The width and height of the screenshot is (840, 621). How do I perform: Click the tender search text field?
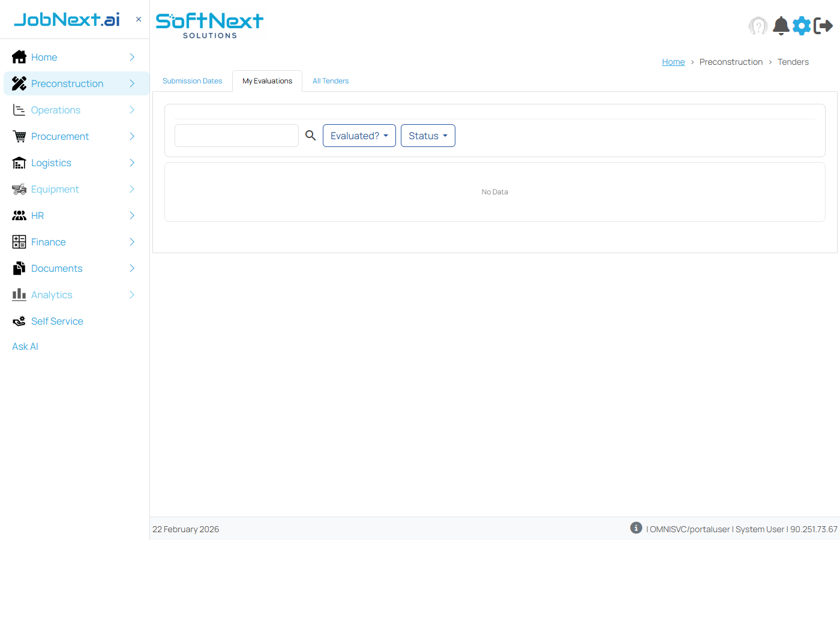point(236,136)
